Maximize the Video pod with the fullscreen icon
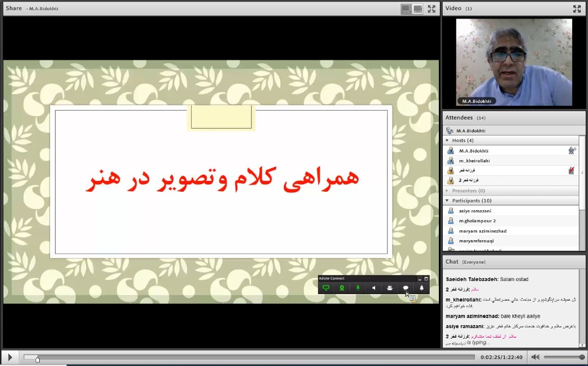588x366 pixels. 577,9
